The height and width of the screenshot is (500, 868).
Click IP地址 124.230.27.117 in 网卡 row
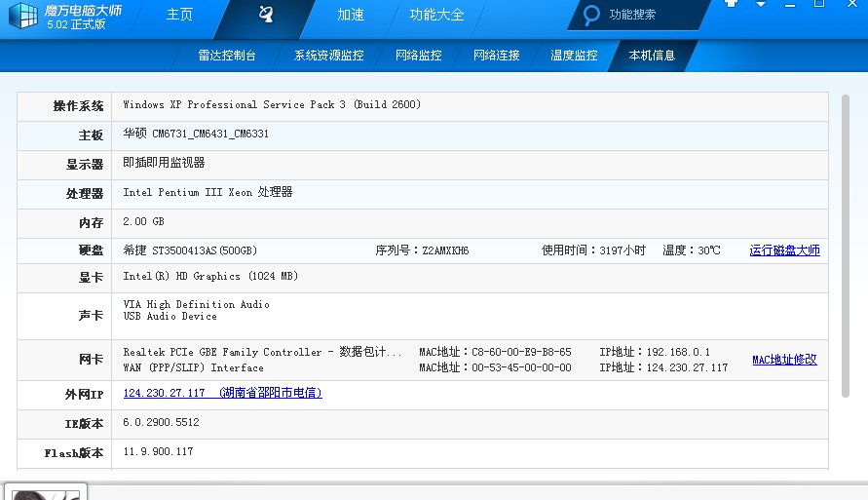[x=663, y=367]
